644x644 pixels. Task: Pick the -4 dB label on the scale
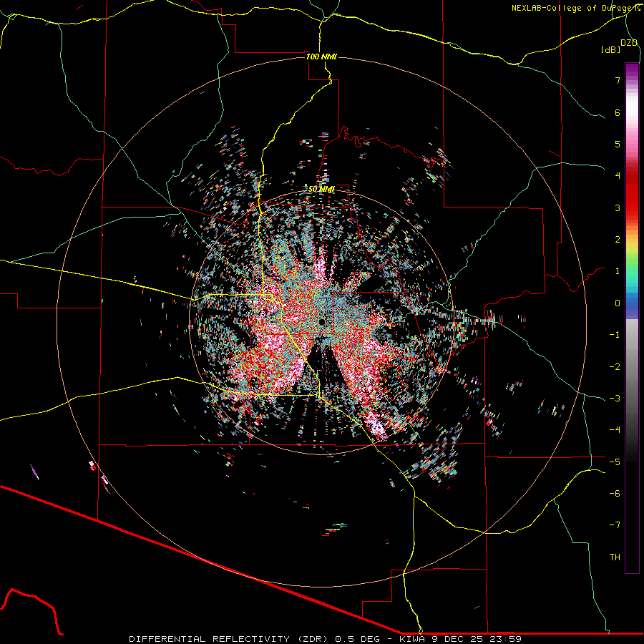pos(615,430)
